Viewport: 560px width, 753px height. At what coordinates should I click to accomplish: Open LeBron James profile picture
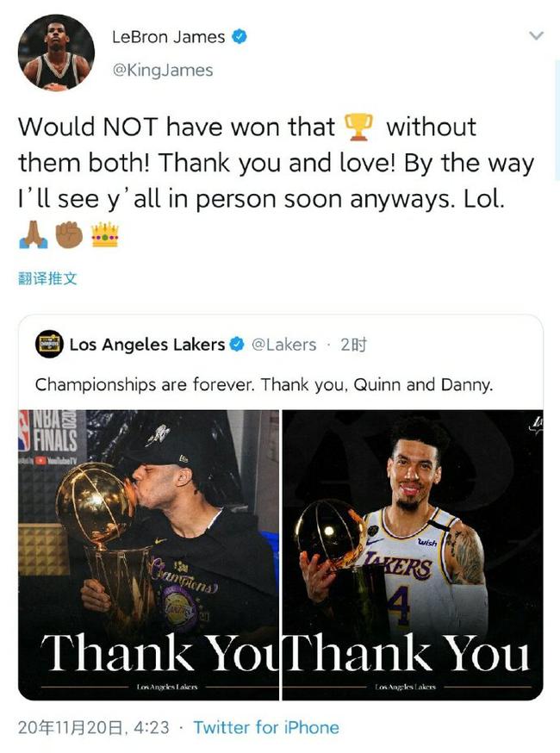(56, 53)
